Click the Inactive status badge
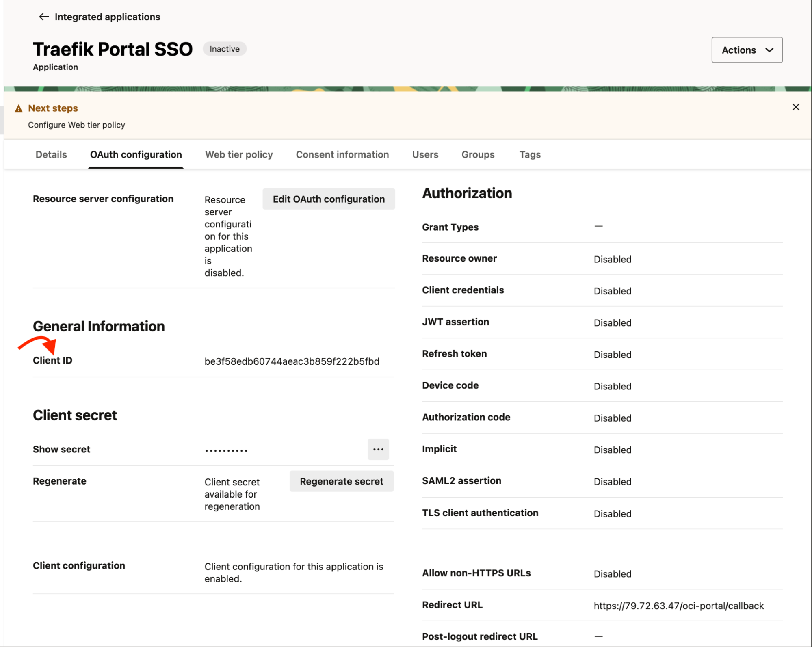 [224, 49]
